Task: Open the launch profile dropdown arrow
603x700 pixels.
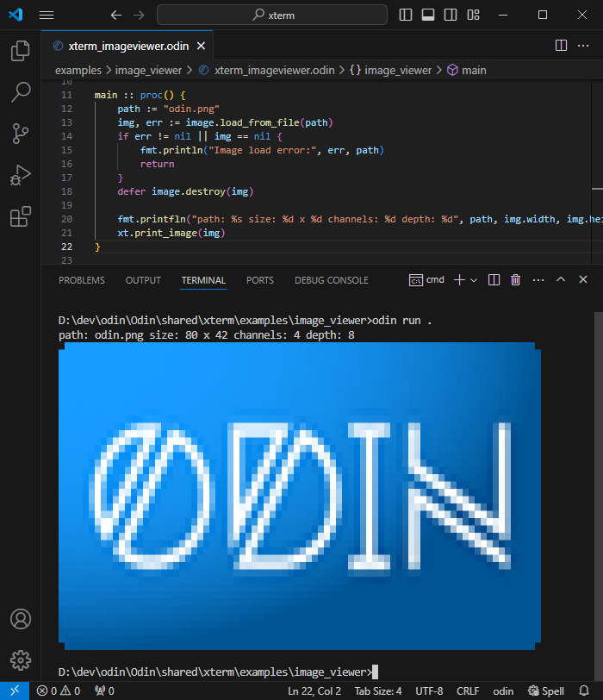Action: [474, 280]
